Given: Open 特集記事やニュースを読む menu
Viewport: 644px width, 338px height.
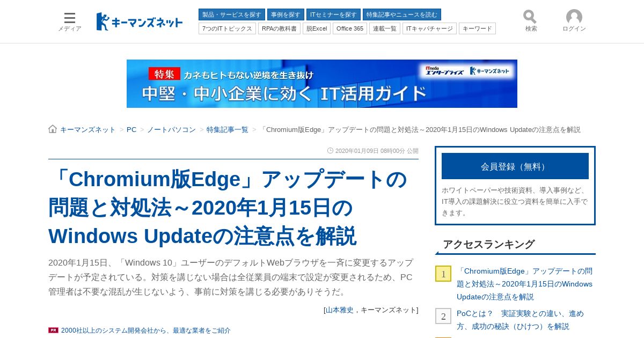Looking at the screenshot, I should tap(402, 14).
